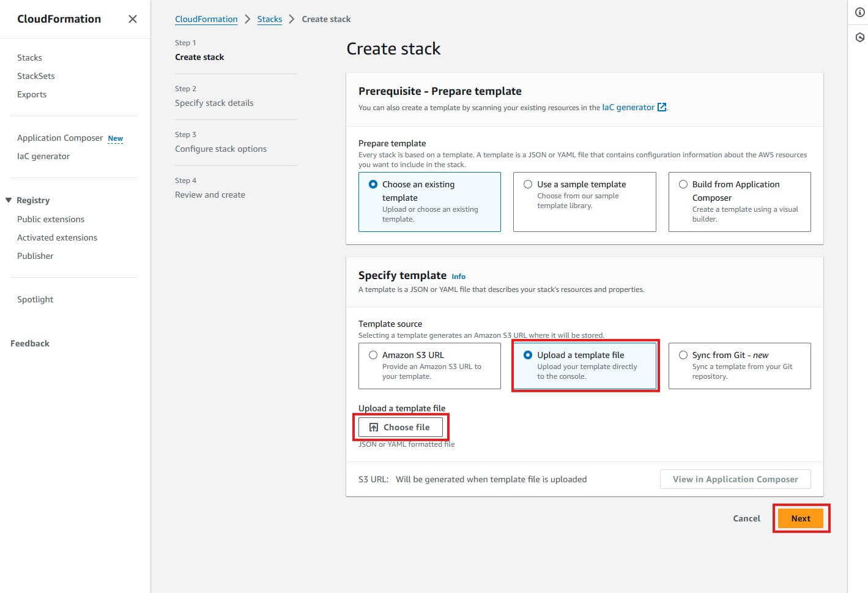Click Feedback in the sidebar

pyautogui.click(x=30, y=343)
